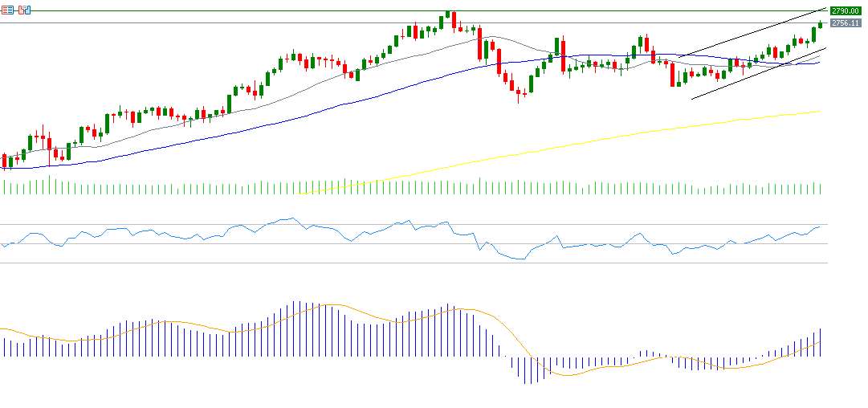Screen dimensions: 868x408
Task: Click the thin gray short moving average
Action: (321, 81)
